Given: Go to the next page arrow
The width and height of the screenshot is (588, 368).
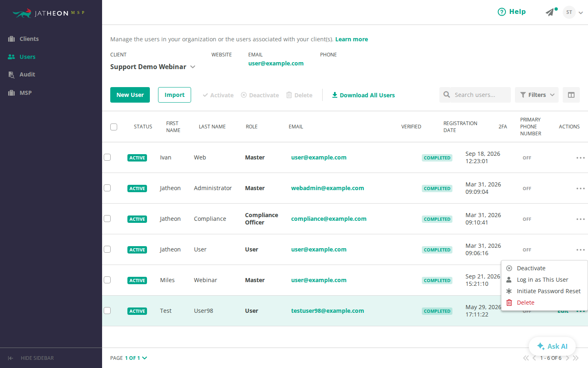Looking at the screenshot, I should pos(568,358).
